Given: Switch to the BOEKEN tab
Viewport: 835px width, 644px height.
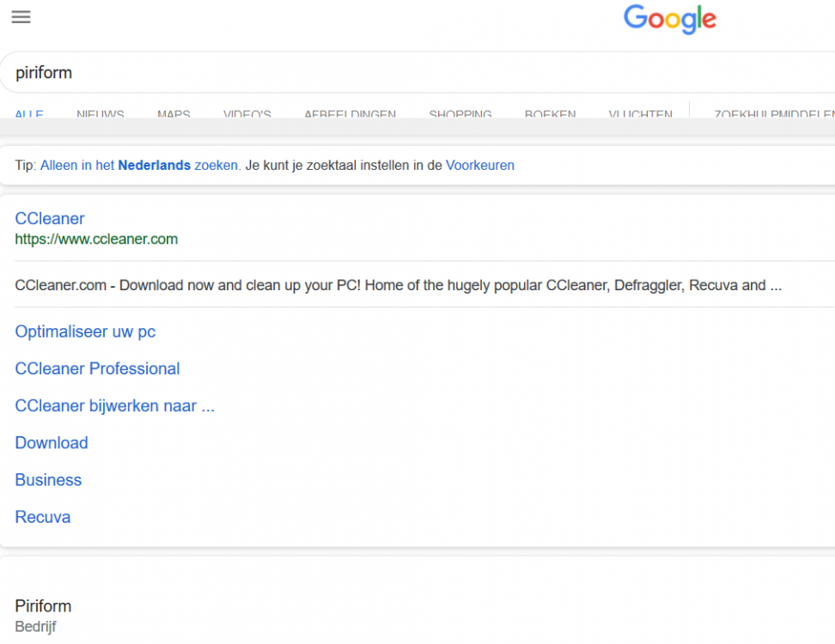Looking at the screenshot, I should coord(550,115).
